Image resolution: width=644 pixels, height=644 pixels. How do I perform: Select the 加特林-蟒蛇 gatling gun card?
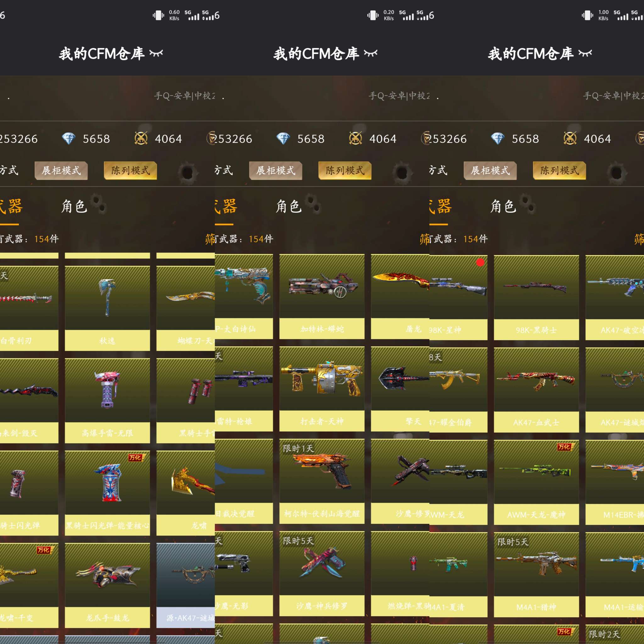322,296
